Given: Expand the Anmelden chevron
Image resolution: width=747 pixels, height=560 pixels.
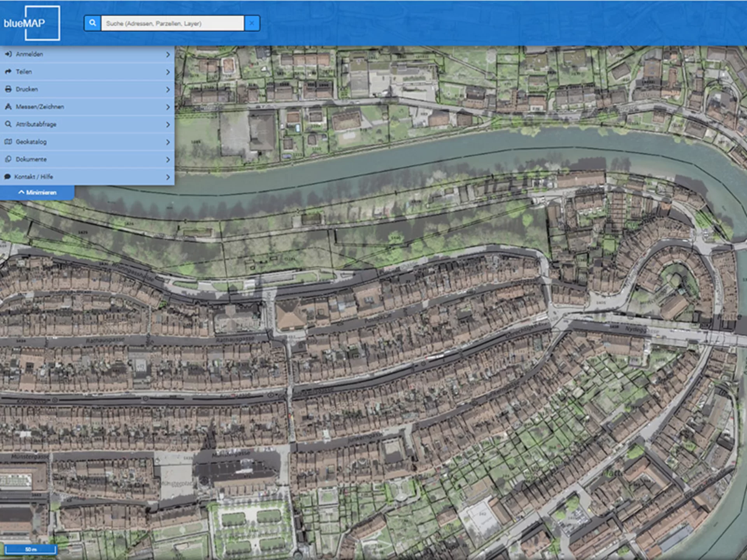Looking at the screenshot, I should (168, 54).
